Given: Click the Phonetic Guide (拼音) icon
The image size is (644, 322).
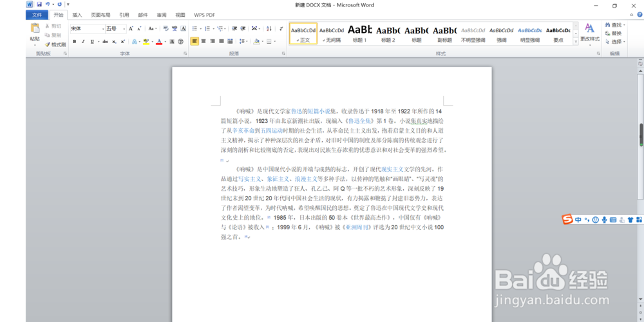Looking at the screenshot, I should [x=175, y=28].
